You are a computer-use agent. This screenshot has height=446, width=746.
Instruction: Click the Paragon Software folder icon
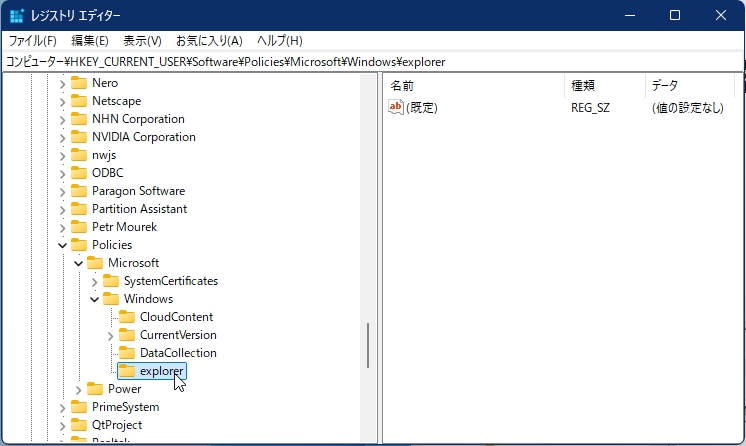coord(79,191)
